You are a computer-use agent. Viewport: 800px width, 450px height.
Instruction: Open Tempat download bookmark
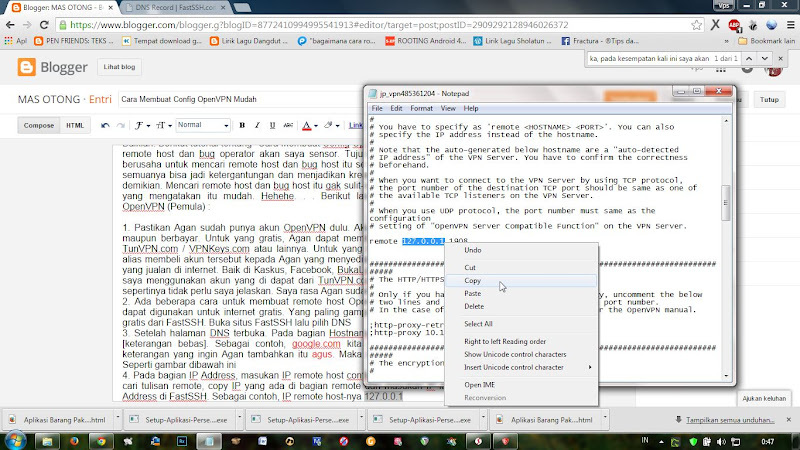tap(162, 41)
